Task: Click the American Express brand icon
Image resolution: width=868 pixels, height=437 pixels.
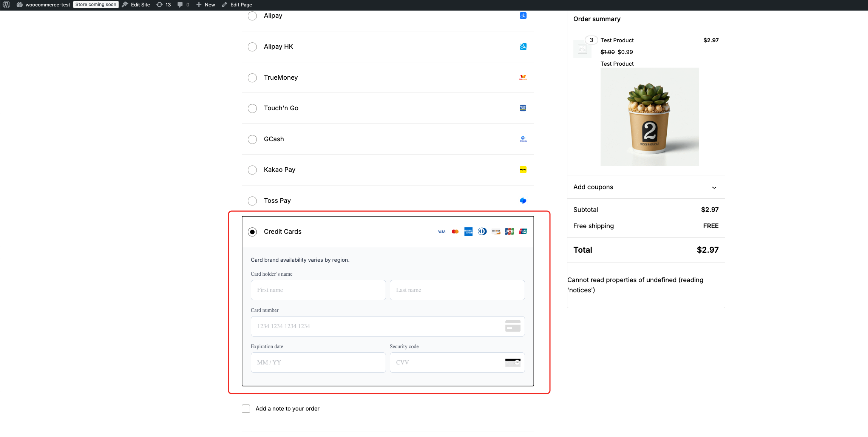Action: point(468,232)
